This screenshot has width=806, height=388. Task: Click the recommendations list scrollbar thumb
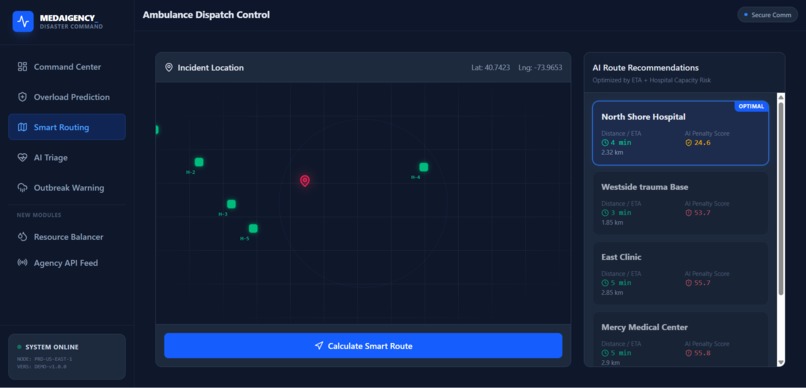tap(781, 199)
